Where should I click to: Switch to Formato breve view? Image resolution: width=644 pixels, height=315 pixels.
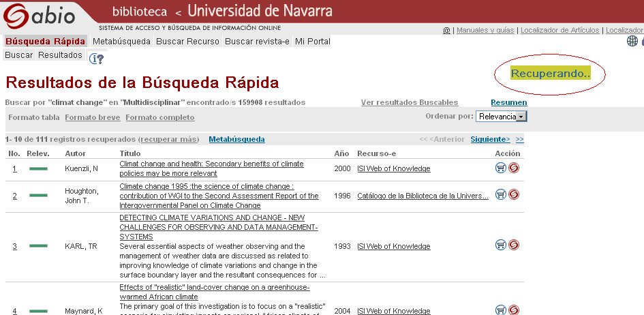tap(93, 117)
